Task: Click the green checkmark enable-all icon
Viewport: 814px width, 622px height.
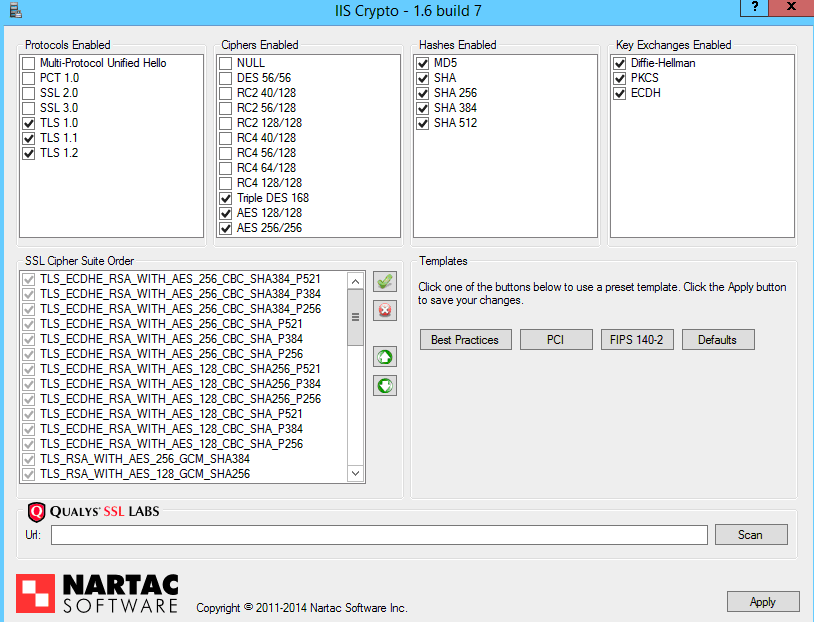Action: [x=385, y=282]
